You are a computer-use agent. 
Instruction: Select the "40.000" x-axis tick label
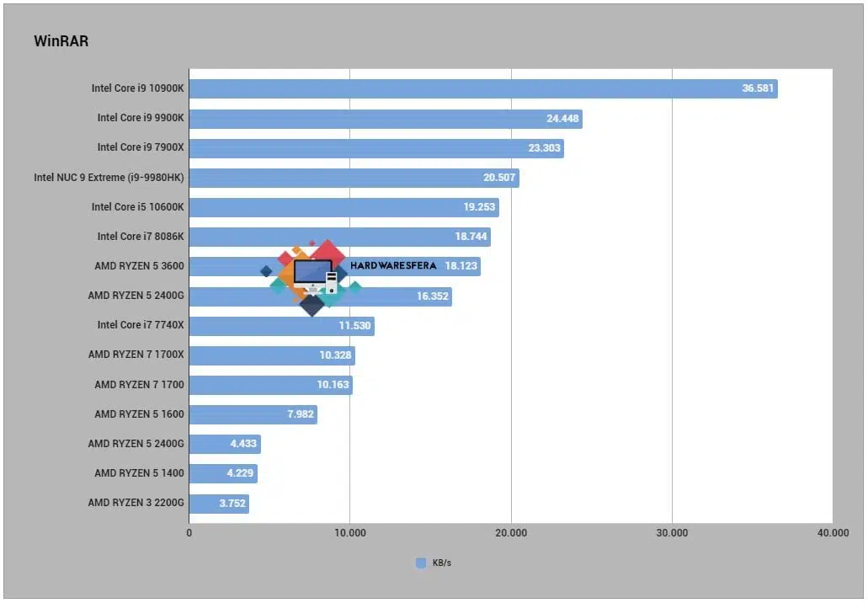pos(833,532)
